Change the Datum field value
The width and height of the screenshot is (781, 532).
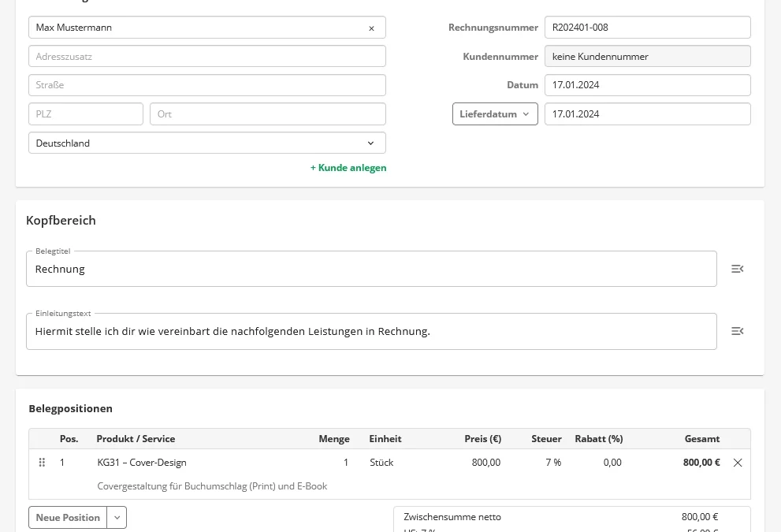tap(646, 85)
